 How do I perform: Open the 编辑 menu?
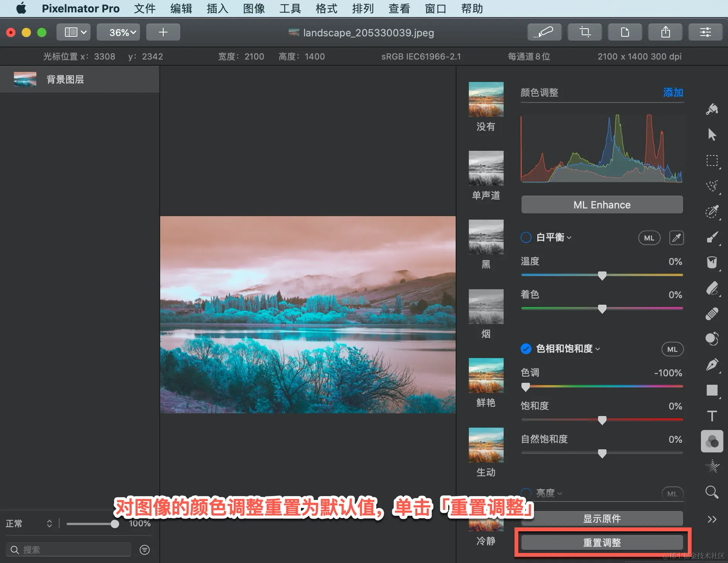(x=181, y=9)
